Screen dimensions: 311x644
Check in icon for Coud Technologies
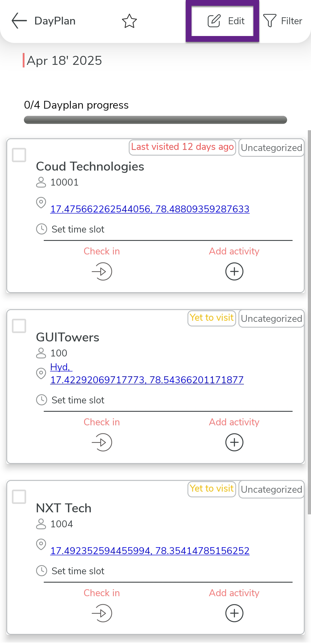102,271
